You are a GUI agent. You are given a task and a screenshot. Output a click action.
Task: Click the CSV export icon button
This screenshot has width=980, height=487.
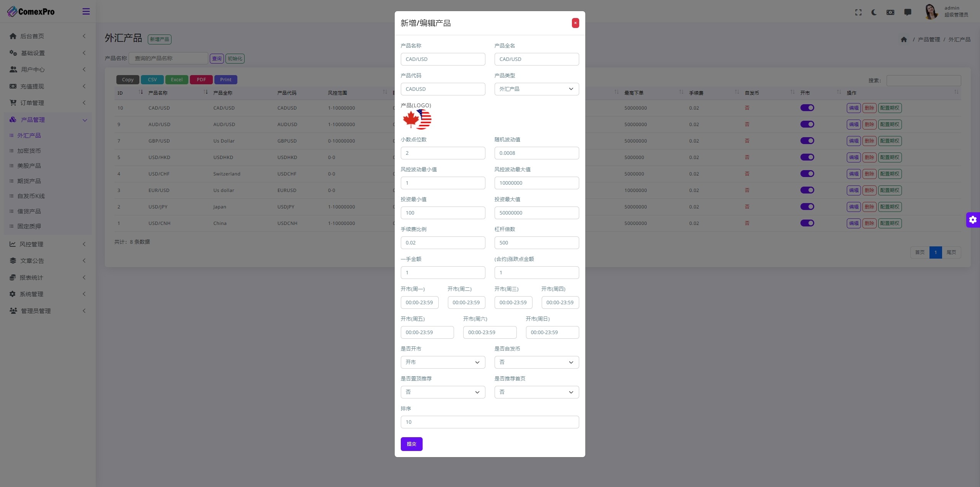pos(152,79)
